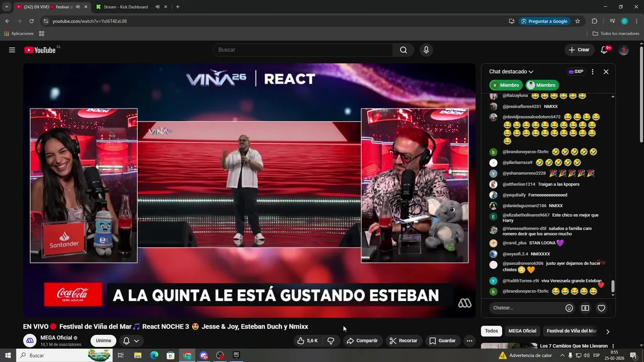Click Recortar to clip the video
The image size is (644, 362).
click(404, 340)
